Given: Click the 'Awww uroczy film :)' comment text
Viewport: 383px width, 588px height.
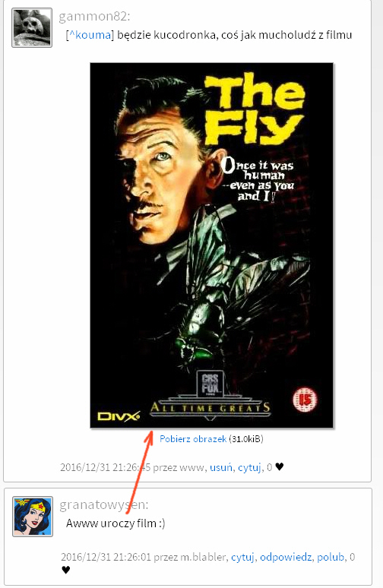Looking at the screenshot, I should (x=116, y=523).
